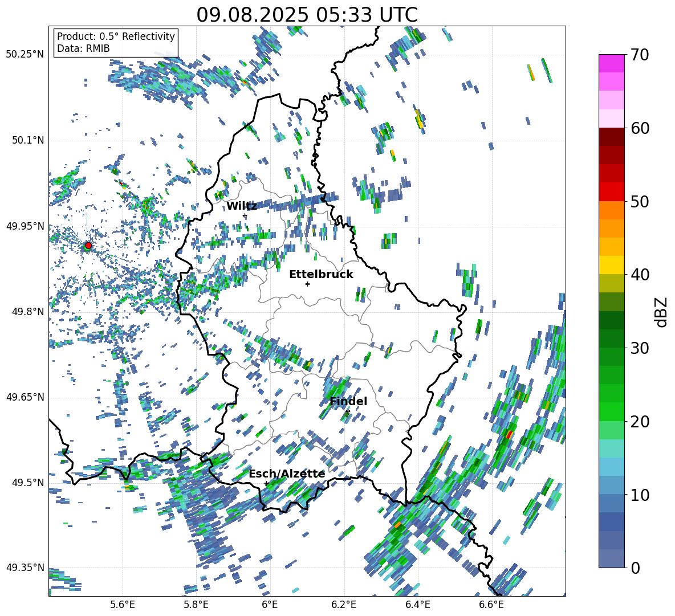Click the colorbar value 20
The height and width of the screenshot is (616, 675).
640,422
